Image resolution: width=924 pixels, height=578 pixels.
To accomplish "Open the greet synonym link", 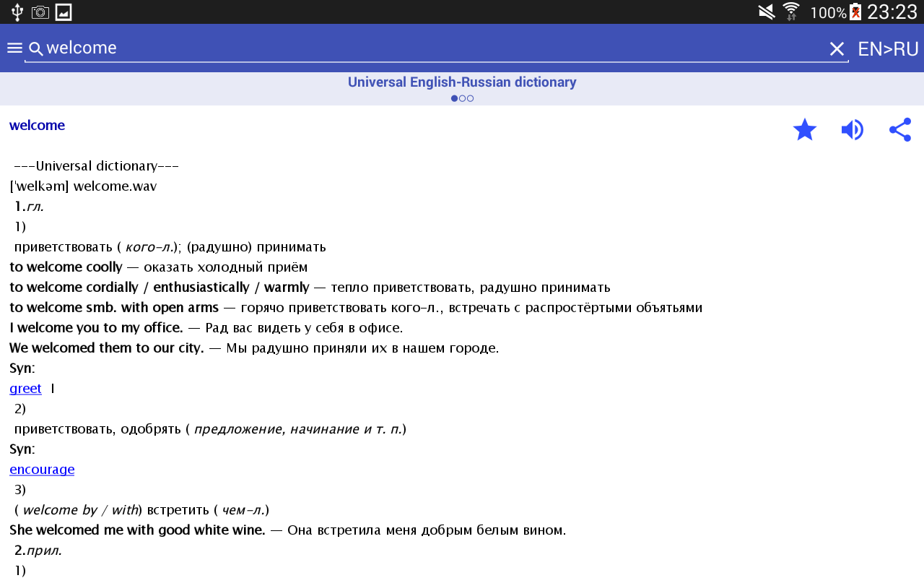I will 25,389.
